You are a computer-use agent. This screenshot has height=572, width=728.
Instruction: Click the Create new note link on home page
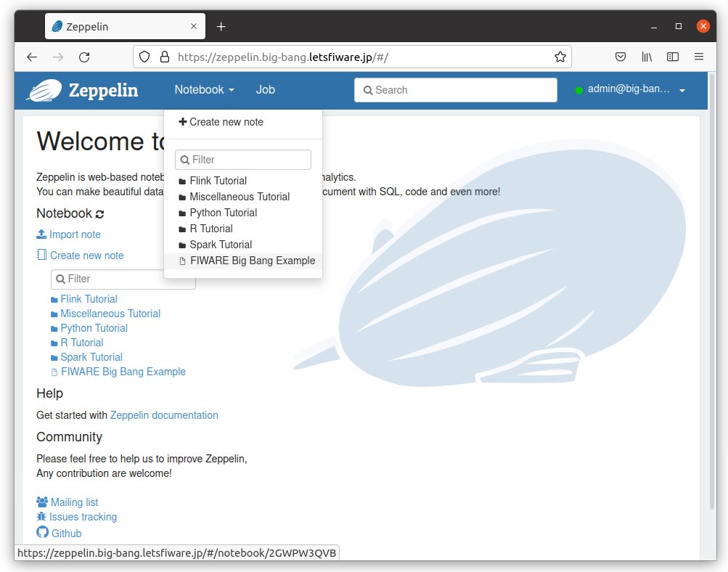tap(87, 256)
